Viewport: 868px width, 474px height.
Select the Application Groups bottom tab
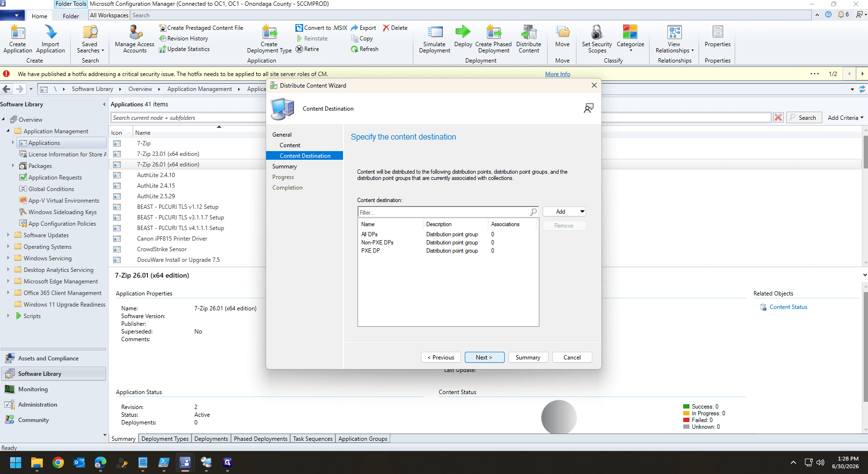click(363, 438)
